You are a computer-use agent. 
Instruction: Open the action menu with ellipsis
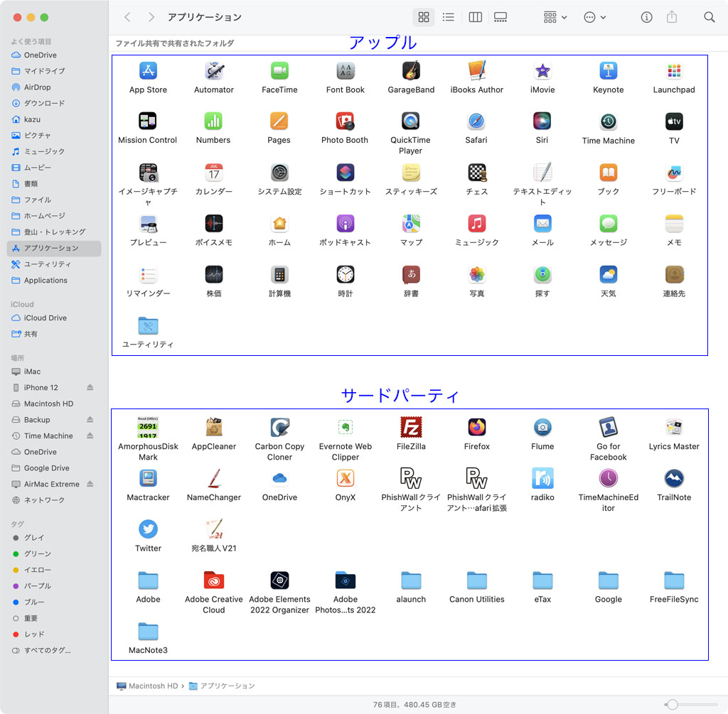tap(594, 17)
